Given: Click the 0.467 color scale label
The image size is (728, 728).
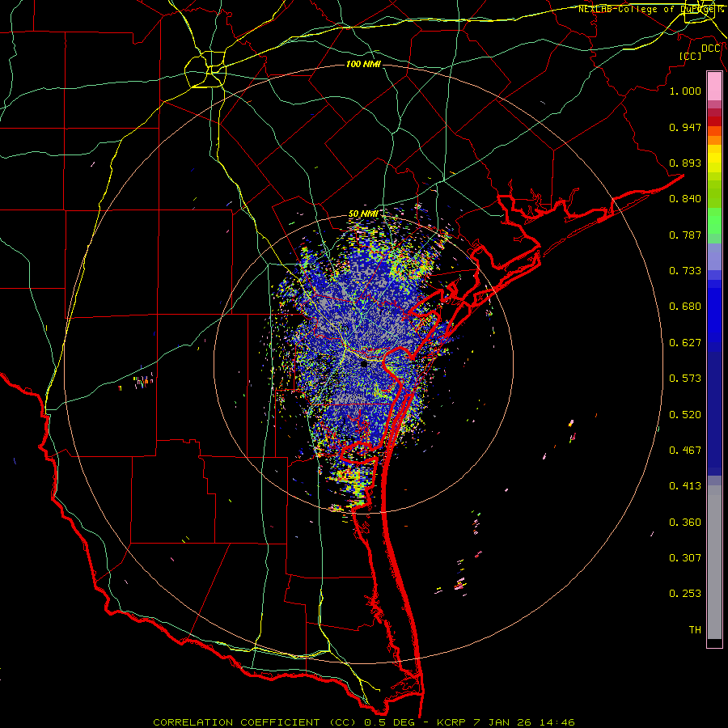Looking at the screenshot, I should (x=685, y=451).
